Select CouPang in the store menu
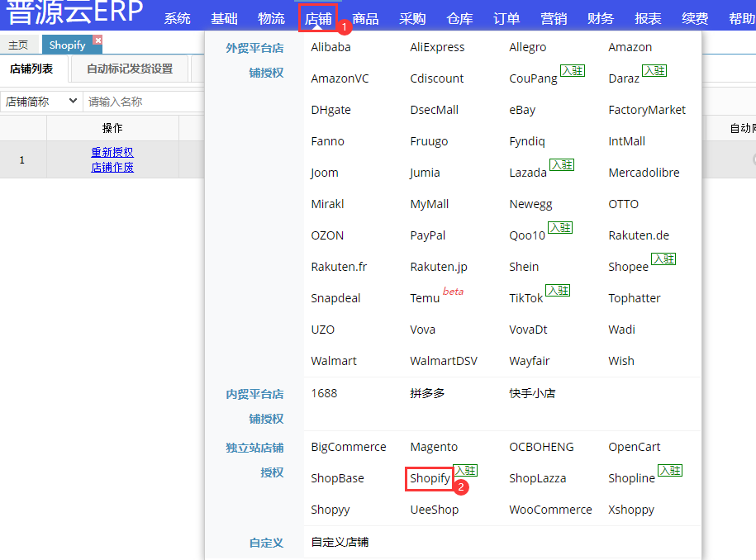The image size is (756, 560). tap(533, 78)
